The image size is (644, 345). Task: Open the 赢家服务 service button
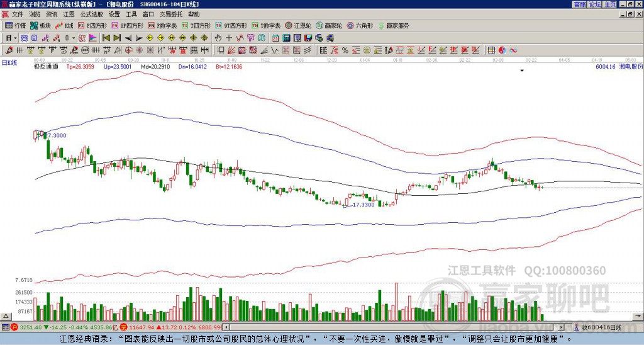(x=394, y=25)
